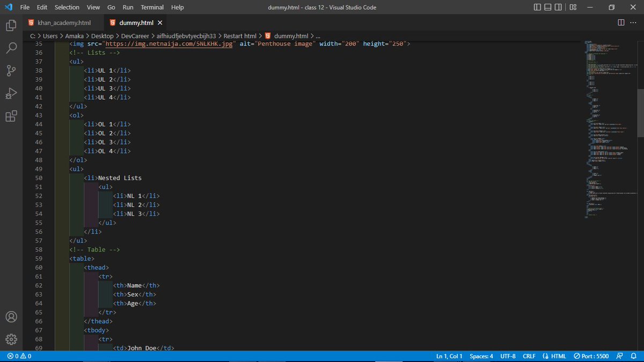The height and width of the screenshot is (362, 644).
Task: Open the Help menu
Action: pos(177,7)
